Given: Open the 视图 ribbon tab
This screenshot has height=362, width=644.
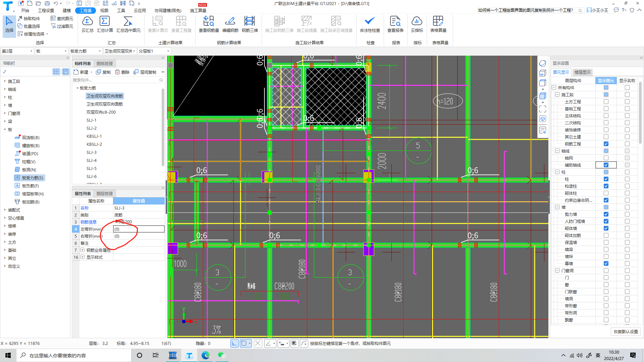Looking at the screenshot, I should [x=104, y=10].
